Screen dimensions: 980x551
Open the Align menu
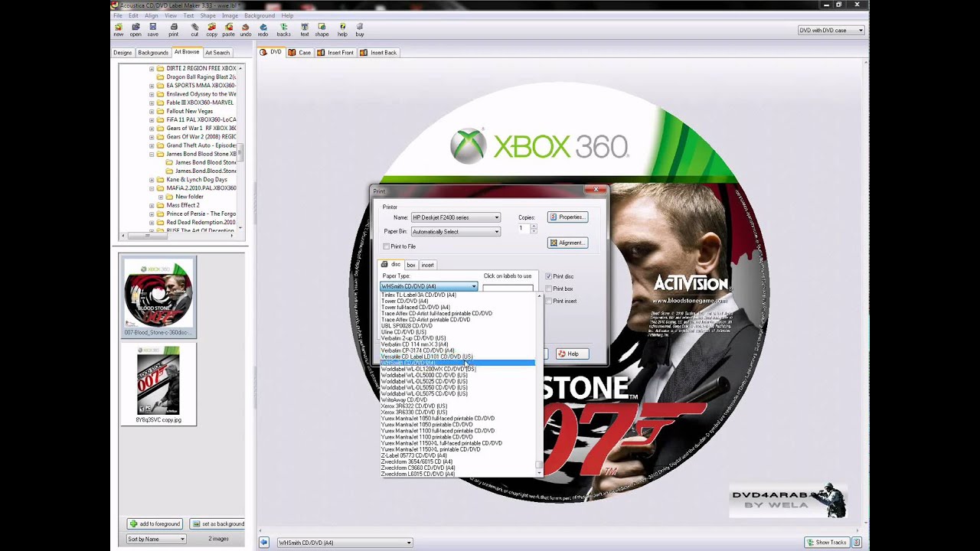click(152, 15)
